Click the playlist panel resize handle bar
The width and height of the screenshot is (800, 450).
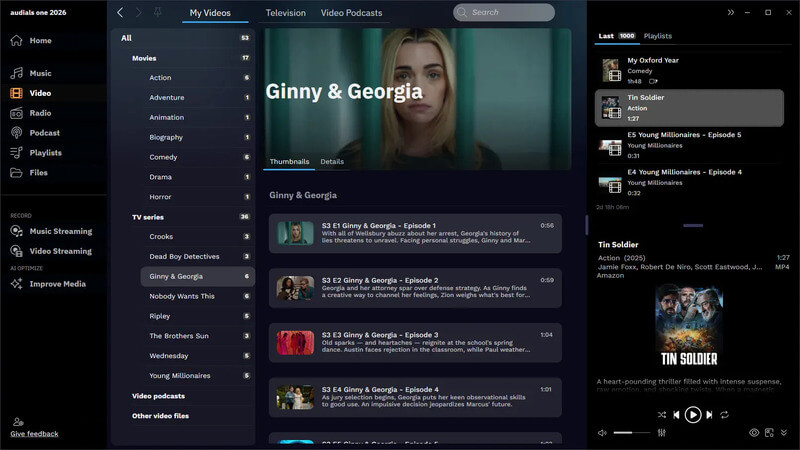tap(693, 225)
